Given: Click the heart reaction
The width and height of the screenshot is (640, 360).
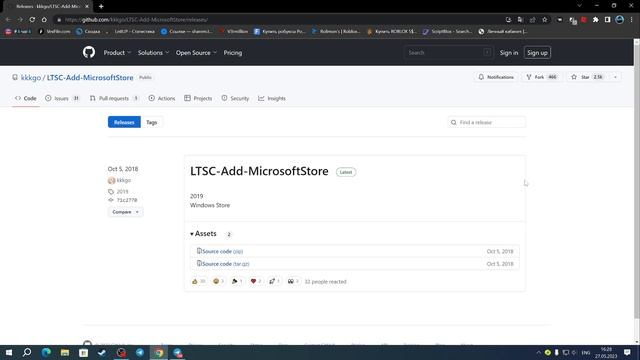Looking at the screenshot, I should [256, 281].
